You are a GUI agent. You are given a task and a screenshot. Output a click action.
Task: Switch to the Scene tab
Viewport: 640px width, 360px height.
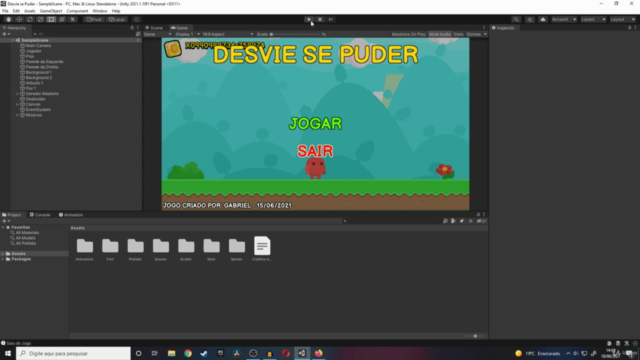154,28
